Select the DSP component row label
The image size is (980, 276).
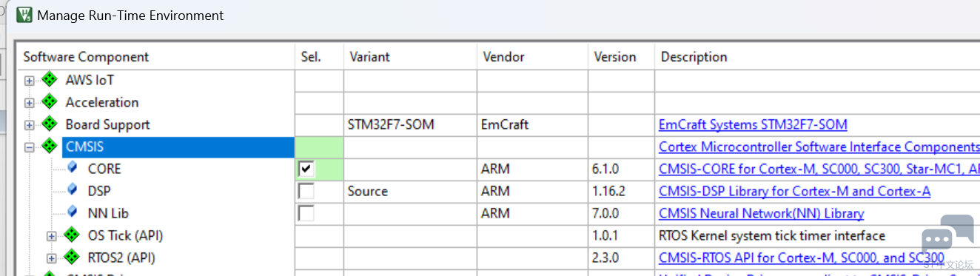[x=99, y=191]
